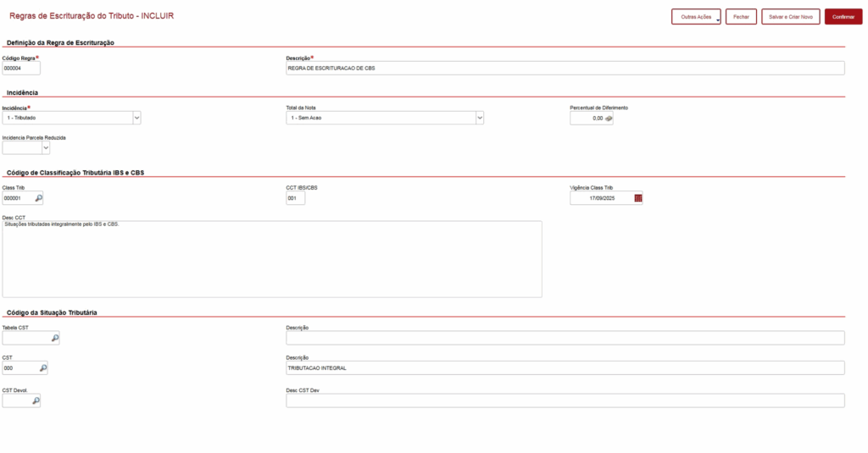Click the Definição da Regra de Escrituração heading

60,42
